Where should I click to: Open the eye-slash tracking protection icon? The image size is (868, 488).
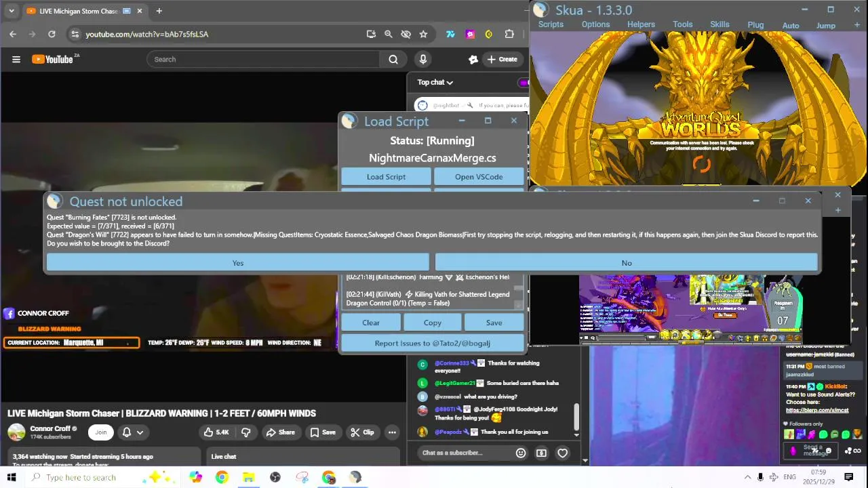406,34
